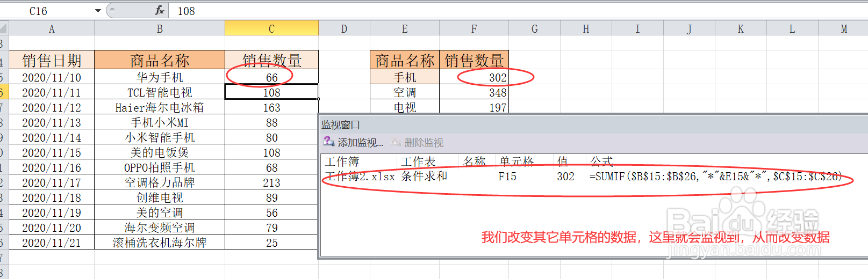Viewport: 868px width, 279px height.
Task: Select column M header
Action: click(x=843, y=28)
